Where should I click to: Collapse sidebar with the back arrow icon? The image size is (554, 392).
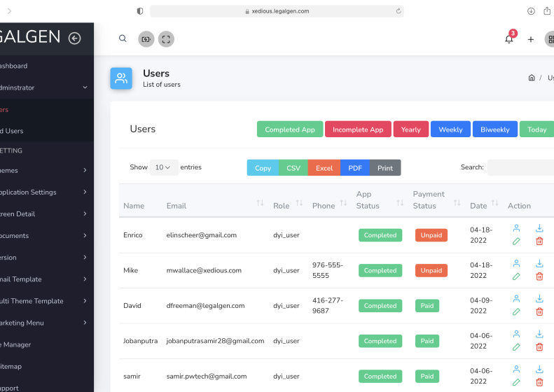[74, 38]
